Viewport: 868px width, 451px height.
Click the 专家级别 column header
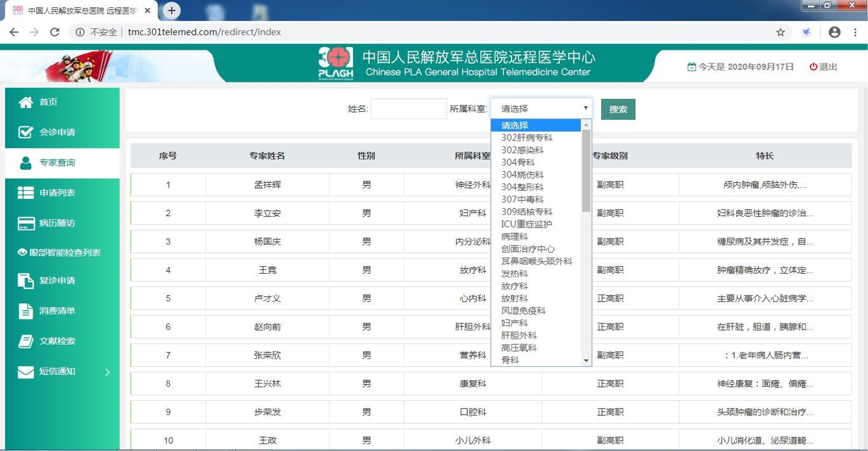coord(609,156)
